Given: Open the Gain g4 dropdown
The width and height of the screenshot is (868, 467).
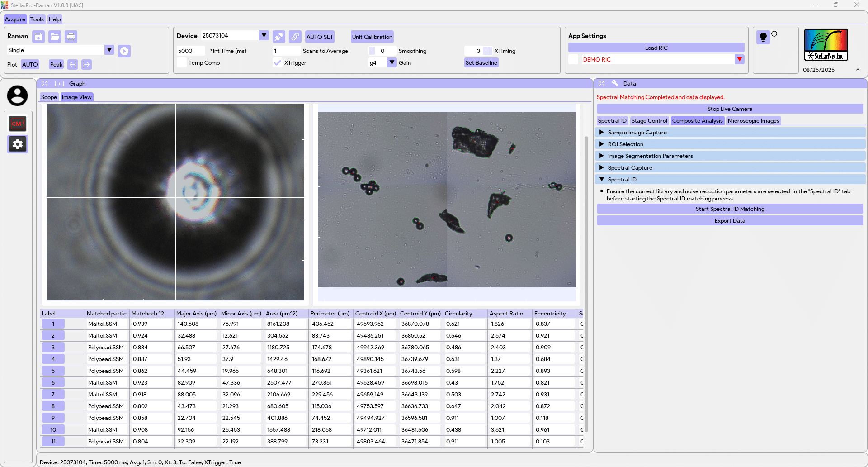Looking at the screenshot, I should tap(392, 62).
